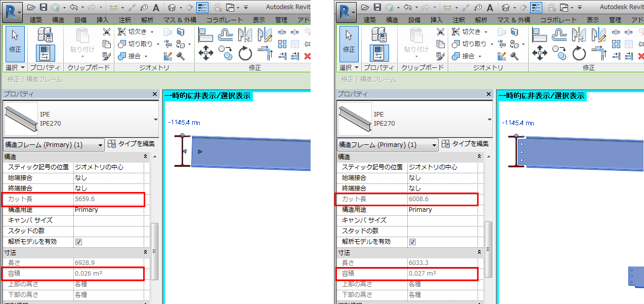The width and height of the screenshot is (644, 304).
Task: Click 修正 Modify button in right window ribbon
Action: pyautogui.click(x=349, y=44)
